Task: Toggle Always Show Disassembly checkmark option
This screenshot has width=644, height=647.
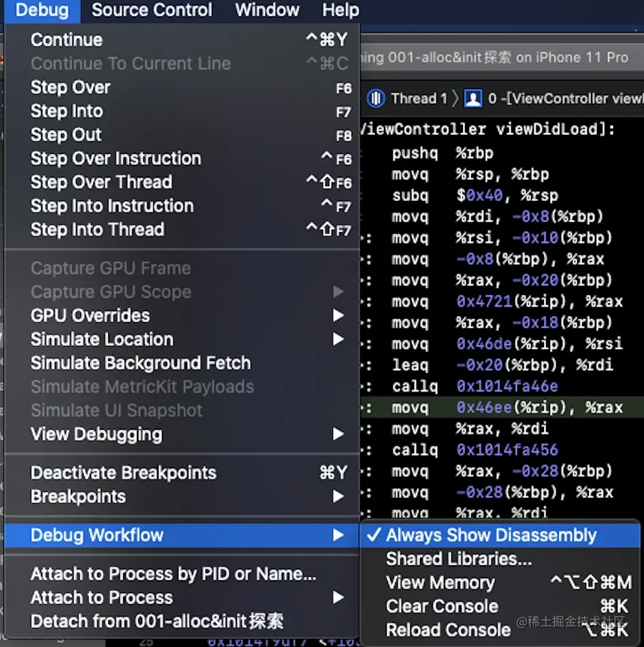Action: point(490,535)
